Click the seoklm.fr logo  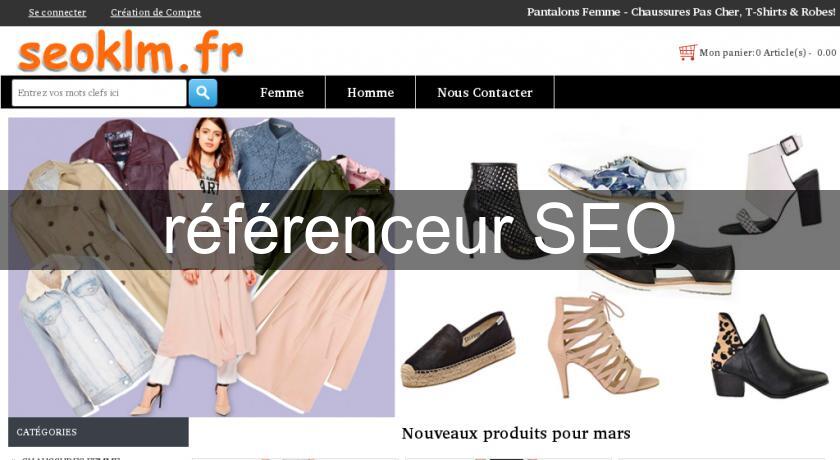click(x=131, y=51)
